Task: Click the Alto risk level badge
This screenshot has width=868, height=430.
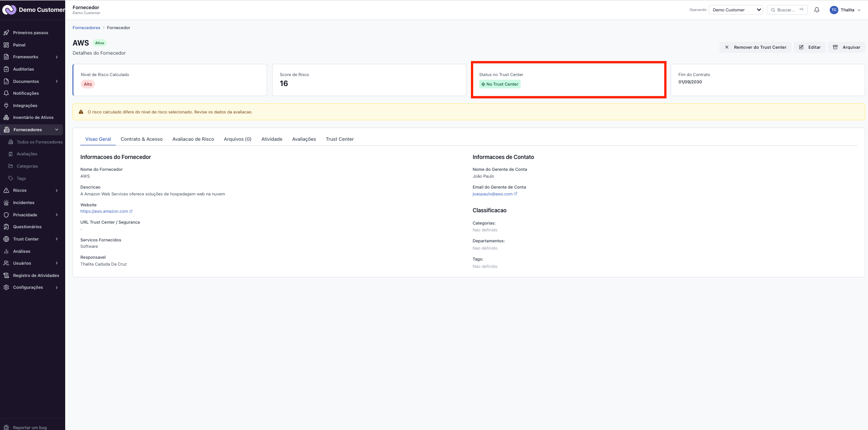Action: pyautogui.click(x=88, y=84)
